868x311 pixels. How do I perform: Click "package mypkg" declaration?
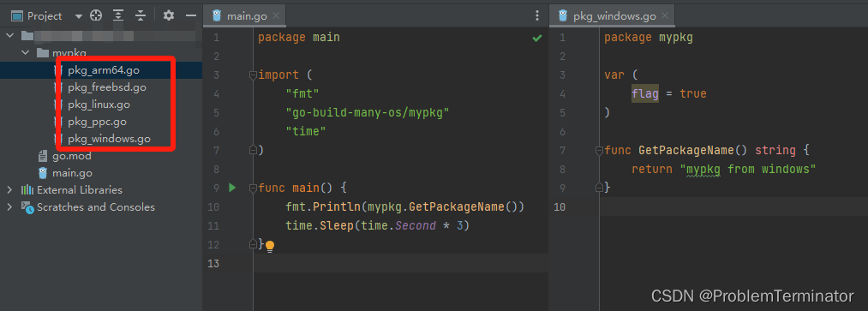tap(649, 38)
